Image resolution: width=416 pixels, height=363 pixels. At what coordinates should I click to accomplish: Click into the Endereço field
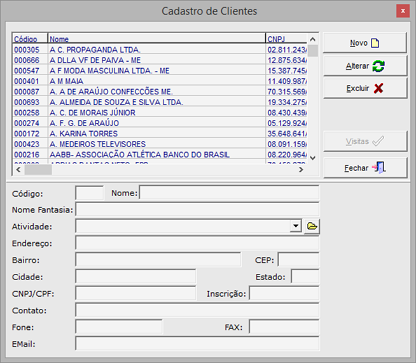coord(197,243)
